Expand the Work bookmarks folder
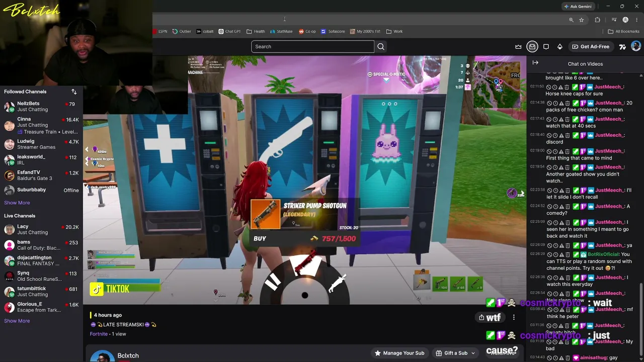 (x=394, y=31)
